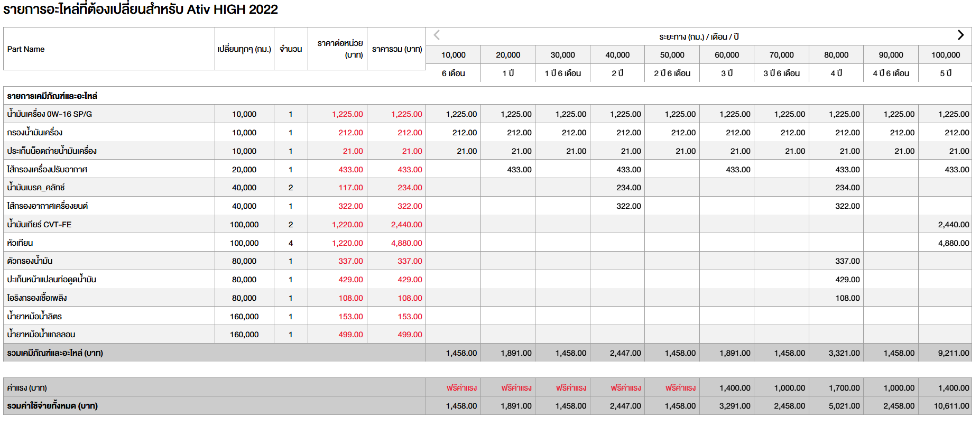Select the หัวเทียน part name
980x425 pixels.
click(x=20, y=243)
